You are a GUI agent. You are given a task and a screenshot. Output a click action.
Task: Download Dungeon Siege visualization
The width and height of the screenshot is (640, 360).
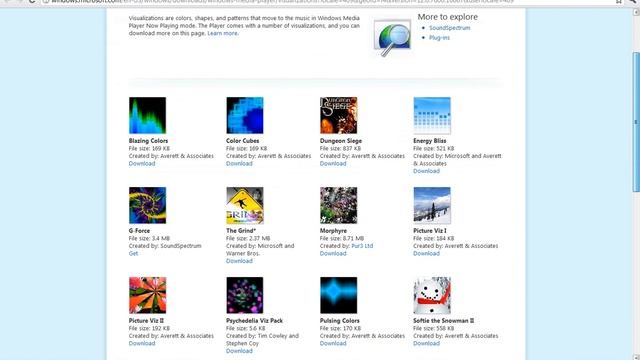(333, 164)
